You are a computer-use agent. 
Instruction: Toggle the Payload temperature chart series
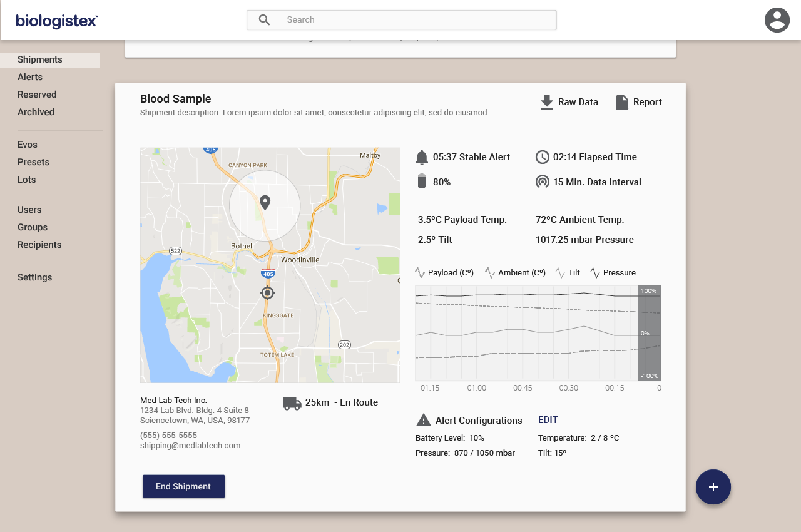click(x=444, y=272)
